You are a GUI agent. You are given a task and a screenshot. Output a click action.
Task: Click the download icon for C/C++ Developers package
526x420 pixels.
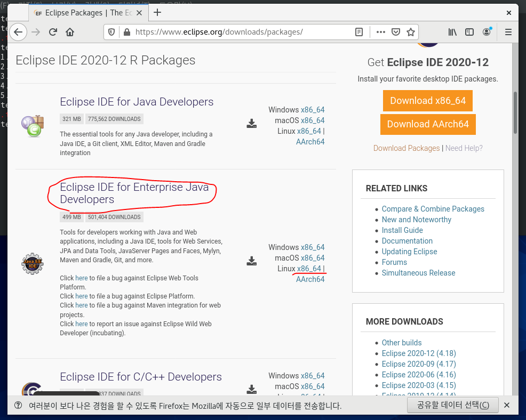pos(252,390)
